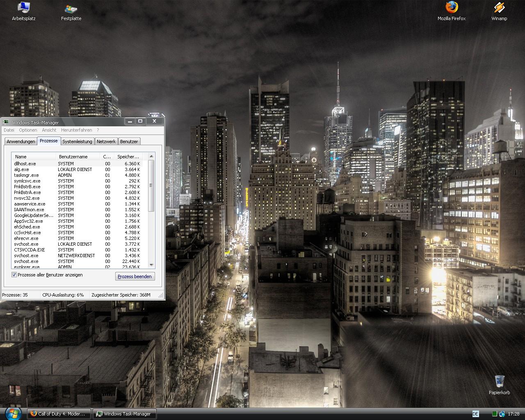Switch to the Systemleistung tab
Image resolution: width=525 pixels, height=420 pixels.
click(x=77, y=142)
